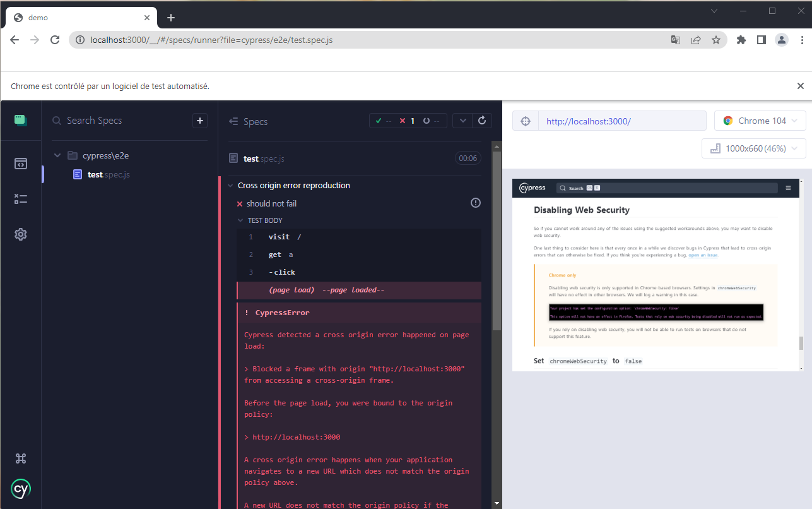Click 'open an issue' link in docs preview
This screenshot has width=812, height=509.
coord(703,255)
